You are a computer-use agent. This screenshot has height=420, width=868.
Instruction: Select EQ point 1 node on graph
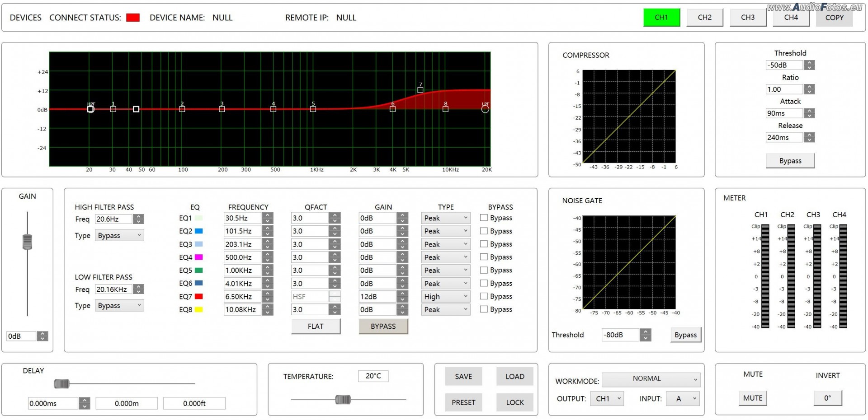113,109
